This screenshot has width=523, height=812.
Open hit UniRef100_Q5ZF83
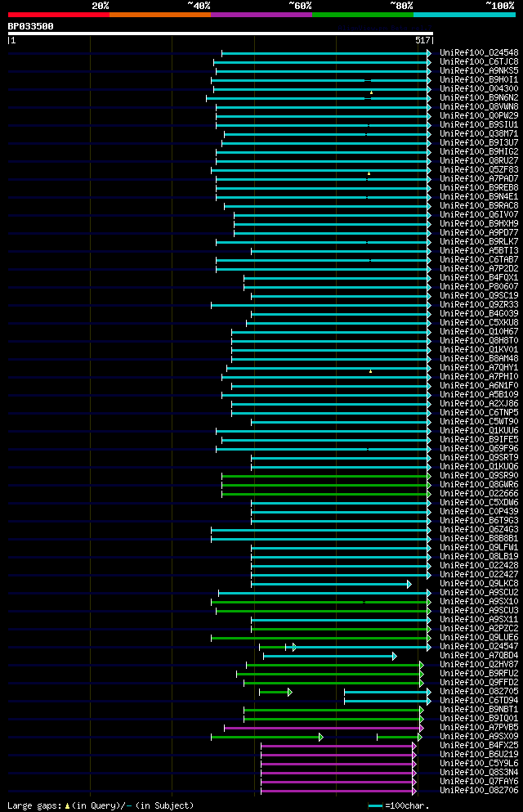479,169
